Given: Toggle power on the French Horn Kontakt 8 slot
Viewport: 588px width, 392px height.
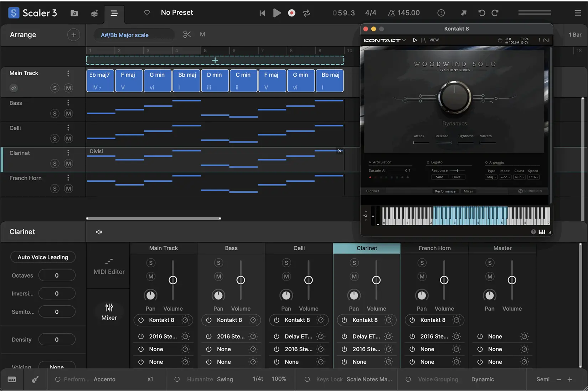Looking at the screenshot, I should (x=412, y=320).
